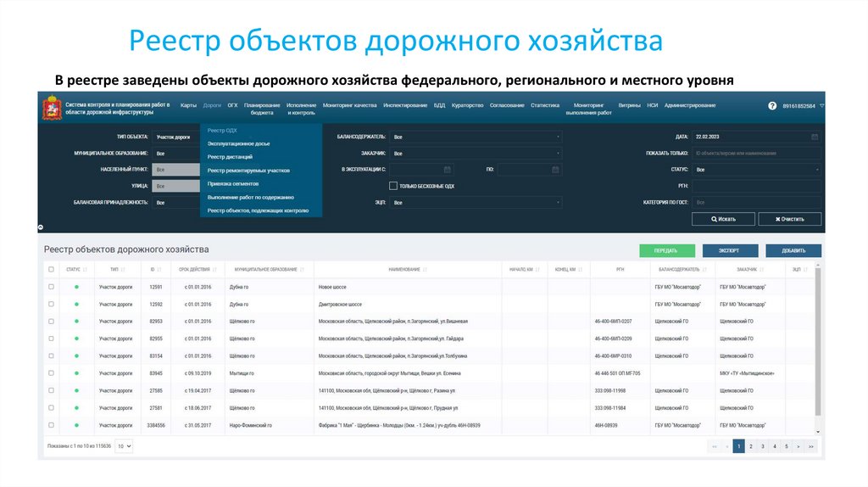868x487 pixels.
Task: Open the Балансодержатель dropdown
Action: [x=476, y=137]
